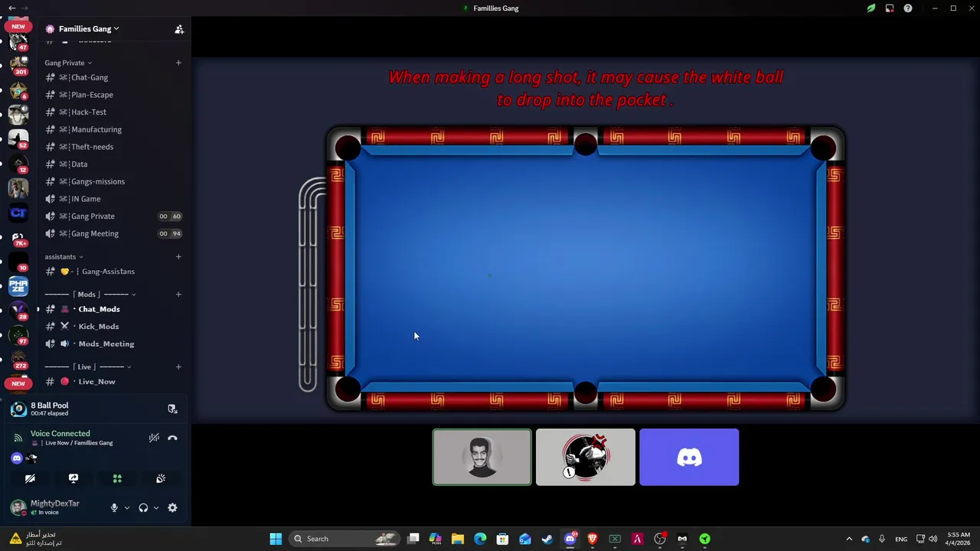Click the green leaf icon in title bar

click(871, 8)
